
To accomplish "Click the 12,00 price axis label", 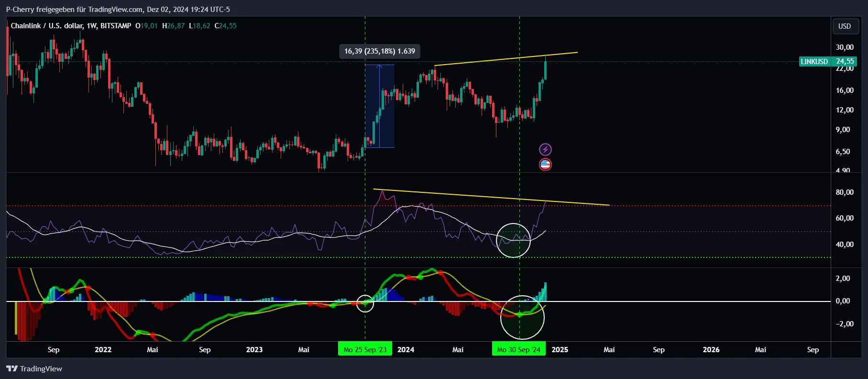I will point(845,110).
